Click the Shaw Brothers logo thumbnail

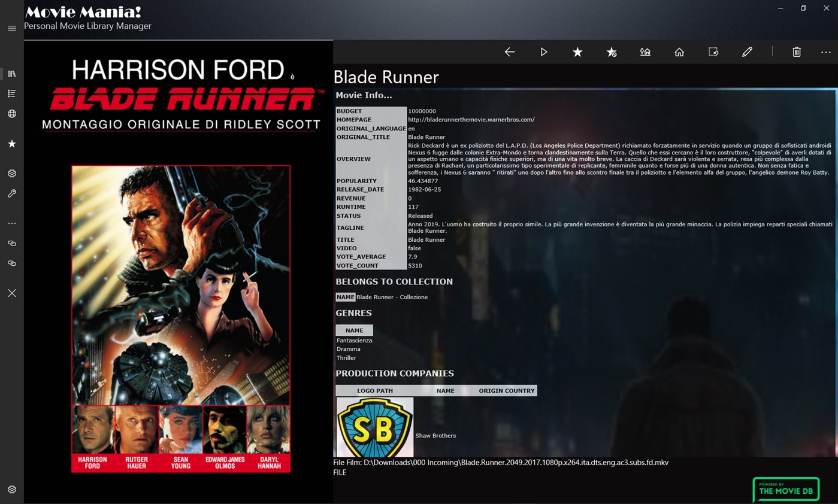[x=375, y=427]
